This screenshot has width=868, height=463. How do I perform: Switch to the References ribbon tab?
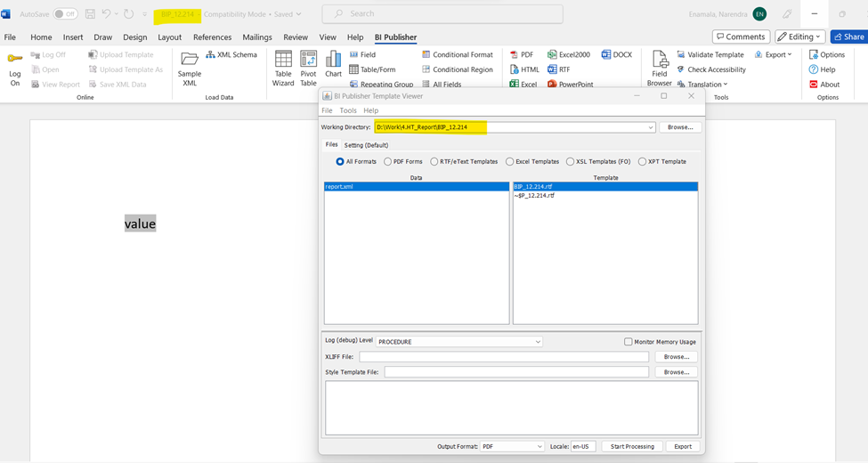point(212,37)
